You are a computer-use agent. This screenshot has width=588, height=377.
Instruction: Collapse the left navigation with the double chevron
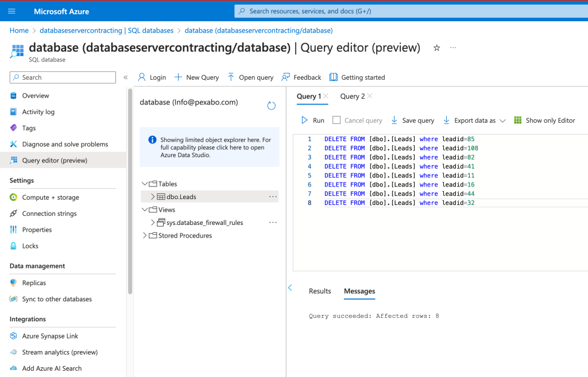click(x=126, y=77)
